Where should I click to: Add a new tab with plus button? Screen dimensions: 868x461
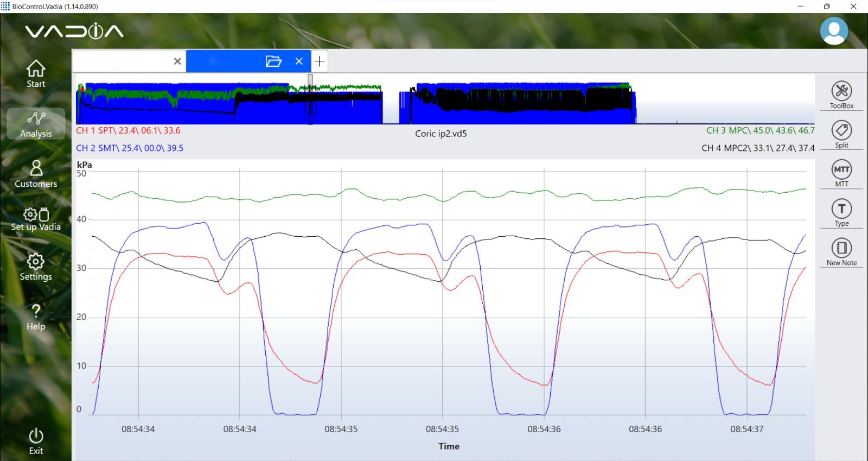(320, 61)
